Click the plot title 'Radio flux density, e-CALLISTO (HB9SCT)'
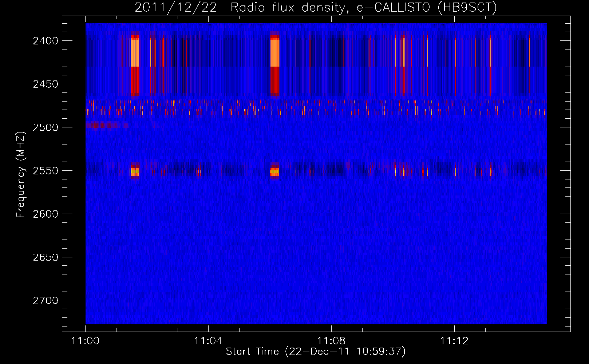The height and width of the screenshot is (364, 589). [x=364, y=7]
